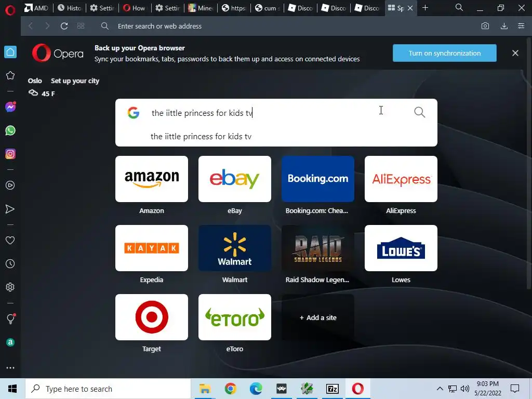Screen dimensions: 532x399
Task: Click Turn on synchronization button
Action: click(x=445, y=53)
